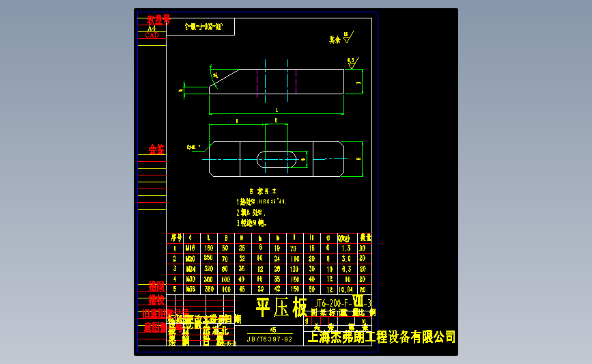The image size is (592, 364).
Task: Click the large 平压板 title text
Action: click(281, 307)
